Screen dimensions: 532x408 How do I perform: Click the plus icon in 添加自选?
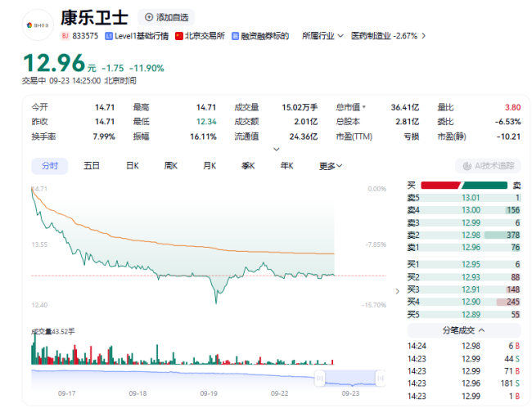click(x=149, y=17)
